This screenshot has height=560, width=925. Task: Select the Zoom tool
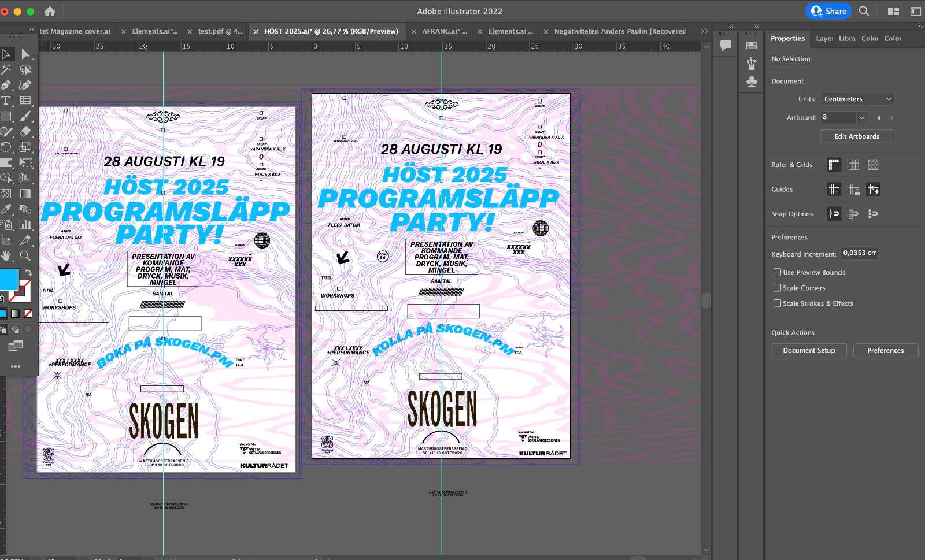tap(25, 255)
